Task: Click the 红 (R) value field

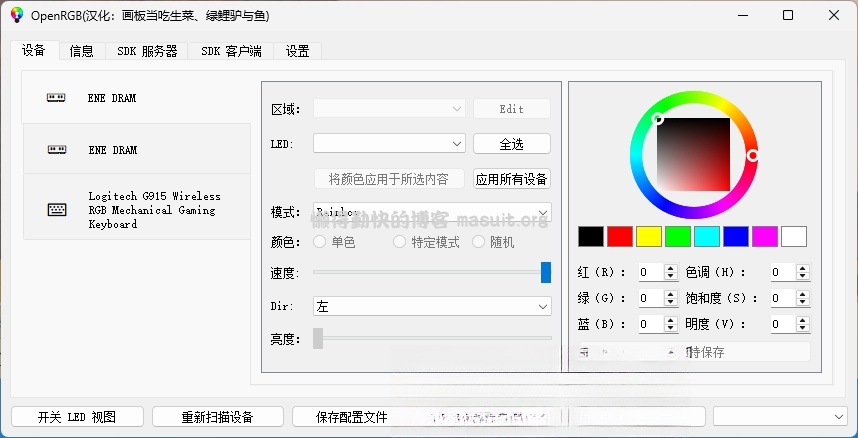Action: [651, 272]
